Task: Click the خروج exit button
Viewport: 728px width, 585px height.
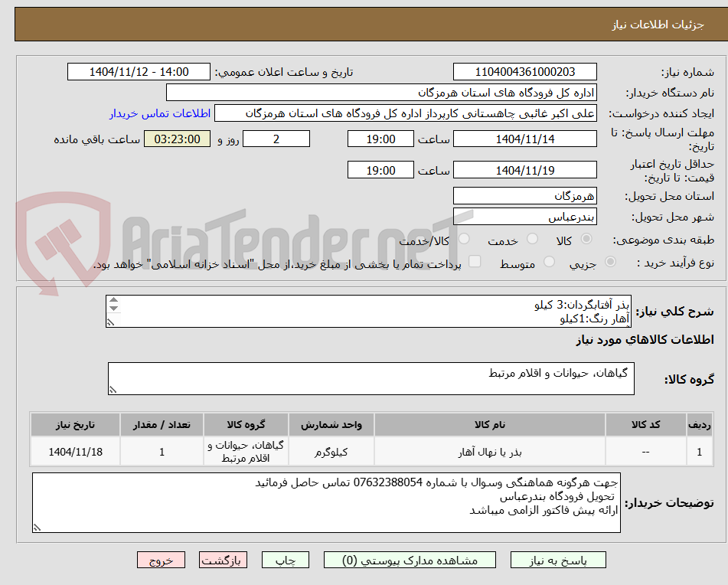Action: click(161, 560)
